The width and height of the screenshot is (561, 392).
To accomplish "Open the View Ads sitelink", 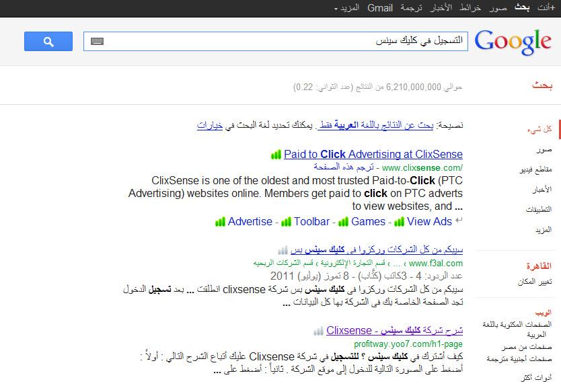I will point(429,222).
